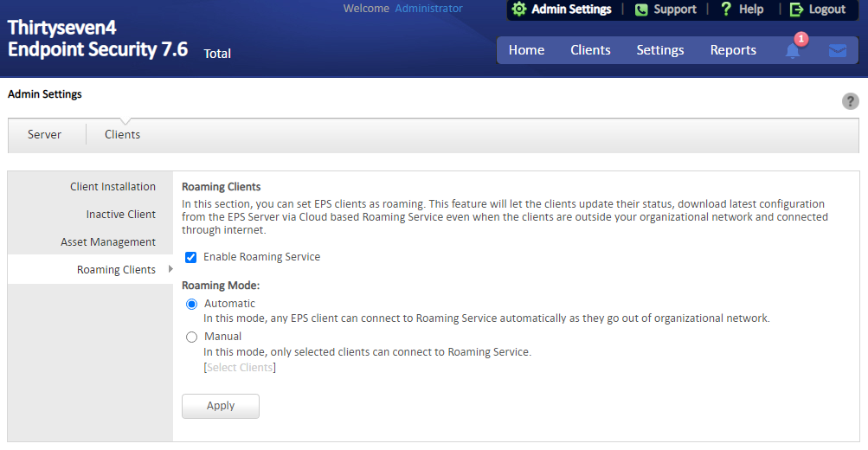
Task: Open the Clients menu in navigation bar
Action: click(590, 50)
